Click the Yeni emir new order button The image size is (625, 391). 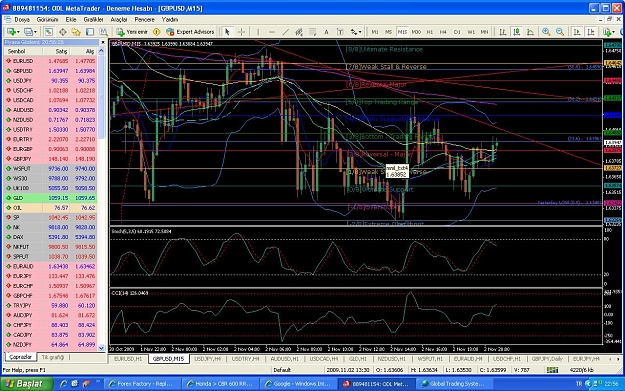pos(132,32)
